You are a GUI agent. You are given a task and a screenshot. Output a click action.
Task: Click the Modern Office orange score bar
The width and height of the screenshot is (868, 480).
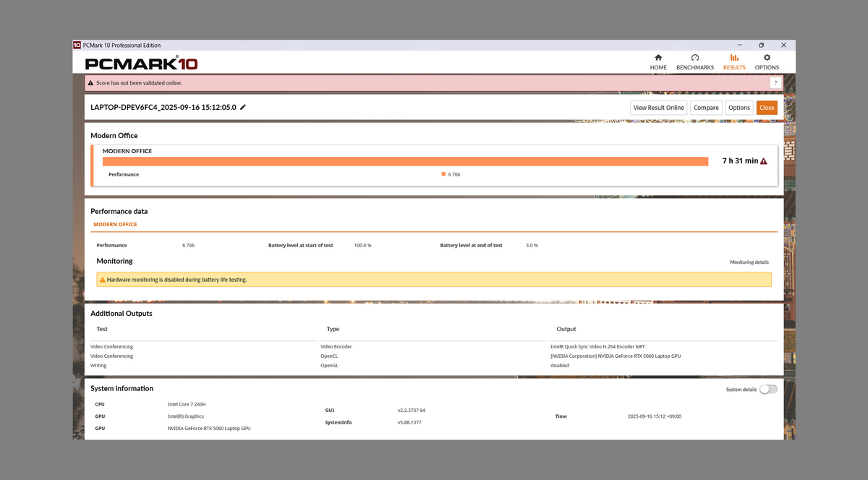pyautogui.click(x=405, y=161)
